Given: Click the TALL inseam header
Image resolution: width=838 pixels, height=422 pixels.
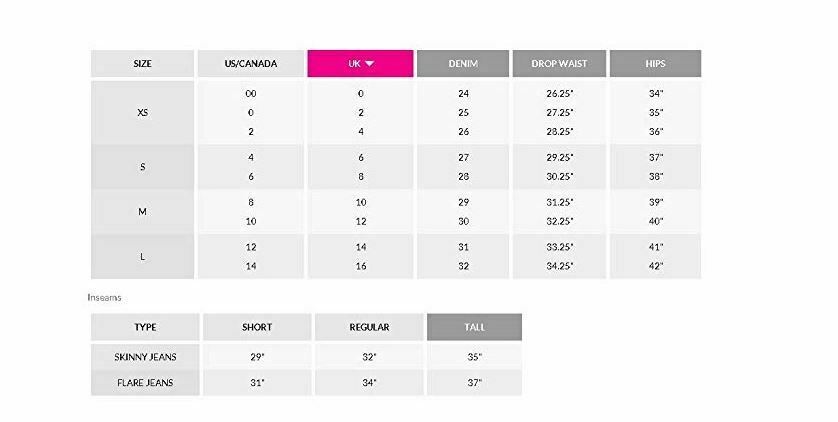Looking at the screenshot, I should point(474,327).
